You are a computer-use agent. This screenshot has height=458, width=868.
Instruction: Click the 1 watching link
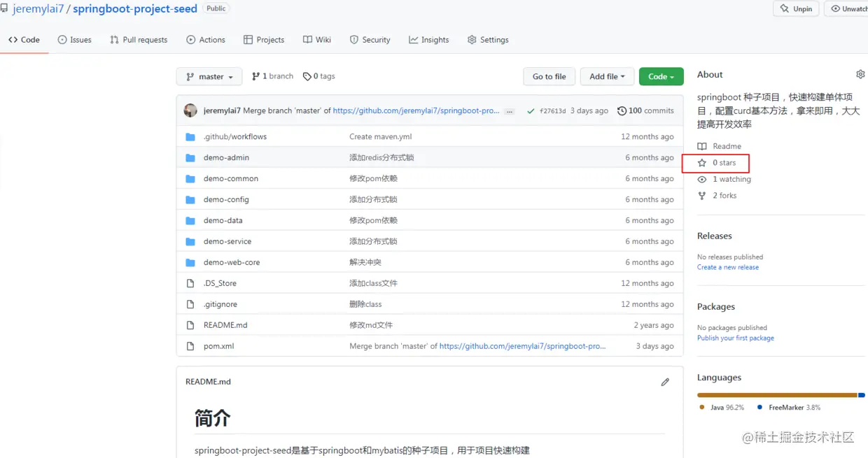[724, 180]
